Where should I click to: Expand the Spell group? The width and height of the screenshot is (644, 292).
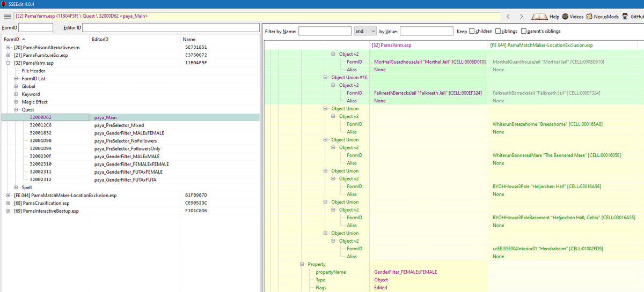(16, 188)
